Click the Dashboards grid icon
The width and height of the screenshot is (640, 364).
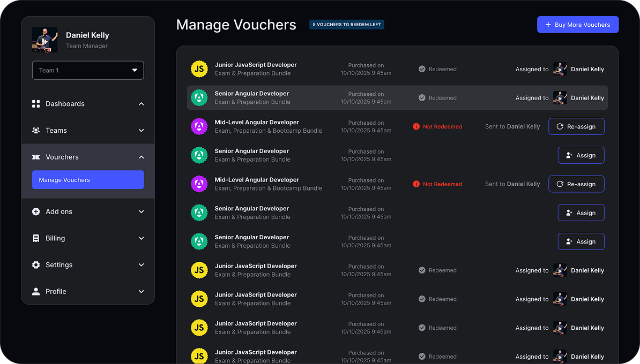(x=36, y=104)
